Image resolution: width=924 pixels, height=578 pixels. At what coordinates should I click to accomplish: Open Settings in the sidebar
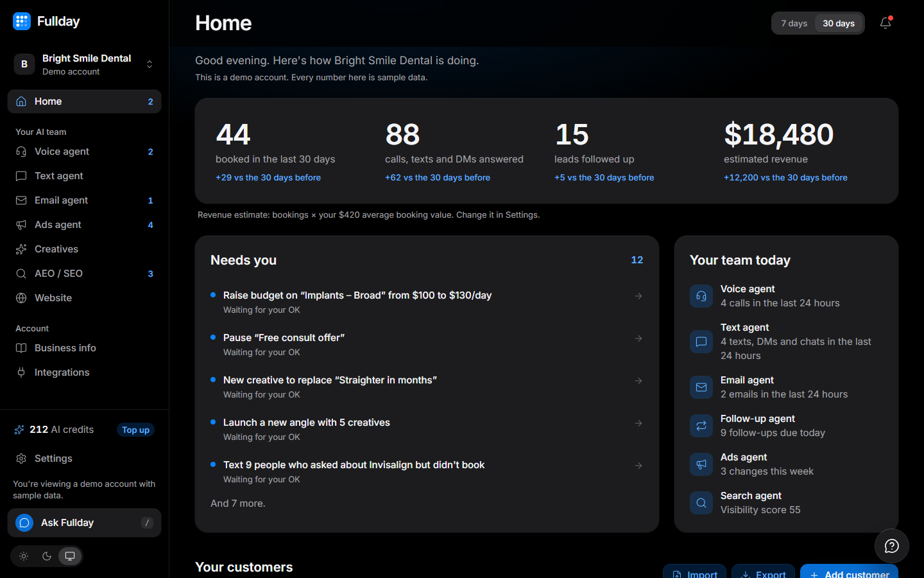tap(85, 459)
